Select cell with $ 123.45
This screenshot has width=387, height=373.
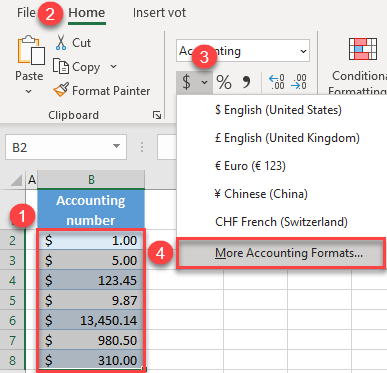pyautogui.click(x=91, y=280)
